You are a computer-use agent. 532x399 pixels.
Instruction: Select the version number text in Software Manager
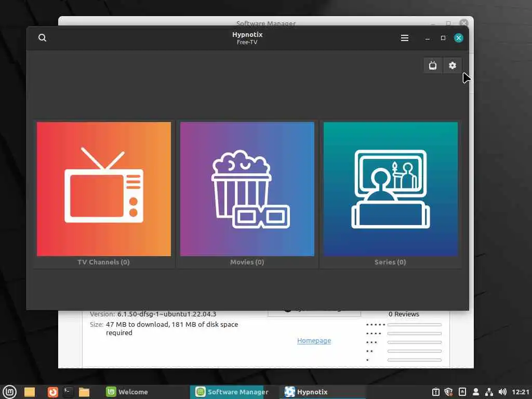(x=167, y=314)
